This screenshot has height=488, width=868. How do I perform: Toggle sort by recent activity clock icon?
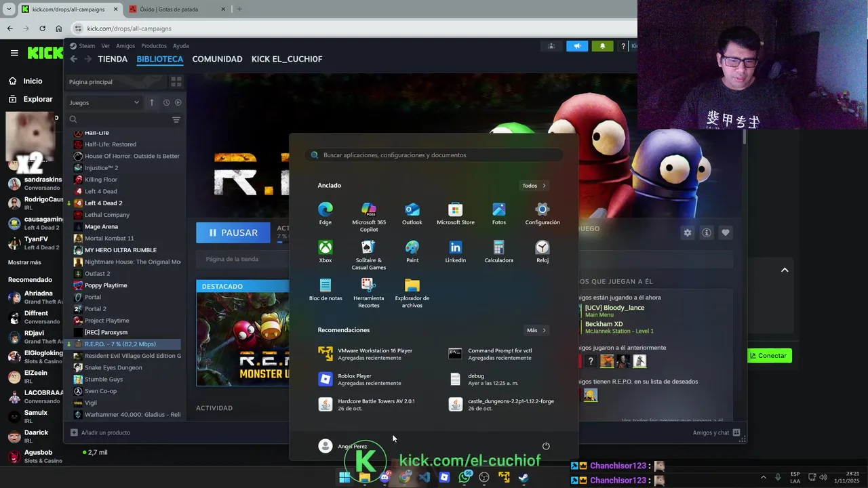click(x=166, y=102)
